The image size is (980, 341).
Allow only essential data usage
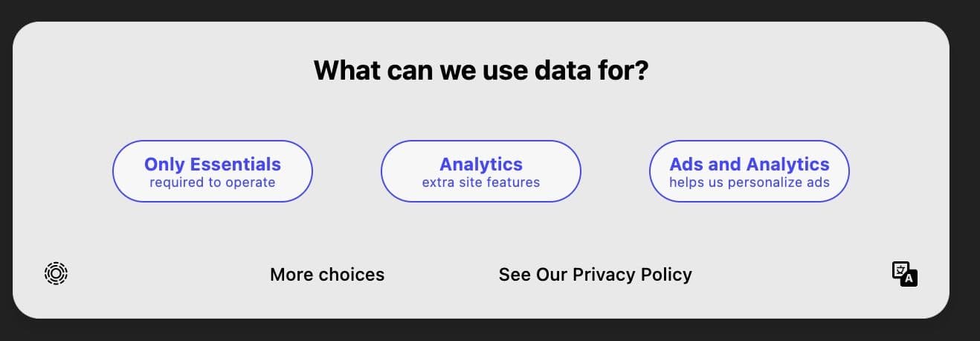213,171
